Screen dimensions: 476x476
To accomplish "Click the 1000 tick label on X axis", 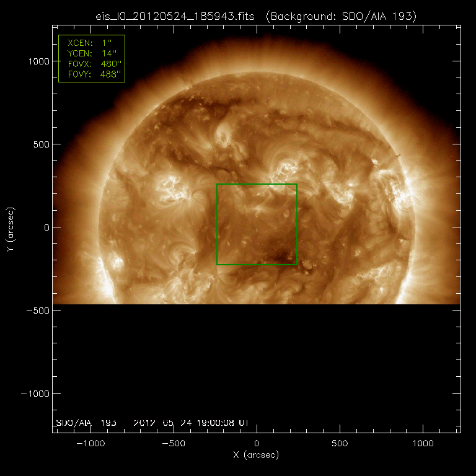I will pos(423,444).
